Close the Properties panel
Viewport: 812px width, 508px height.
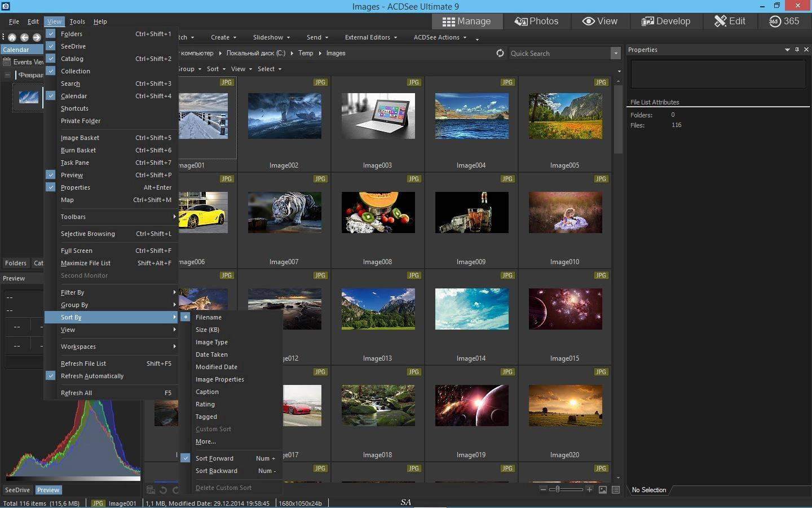(806, 50)
